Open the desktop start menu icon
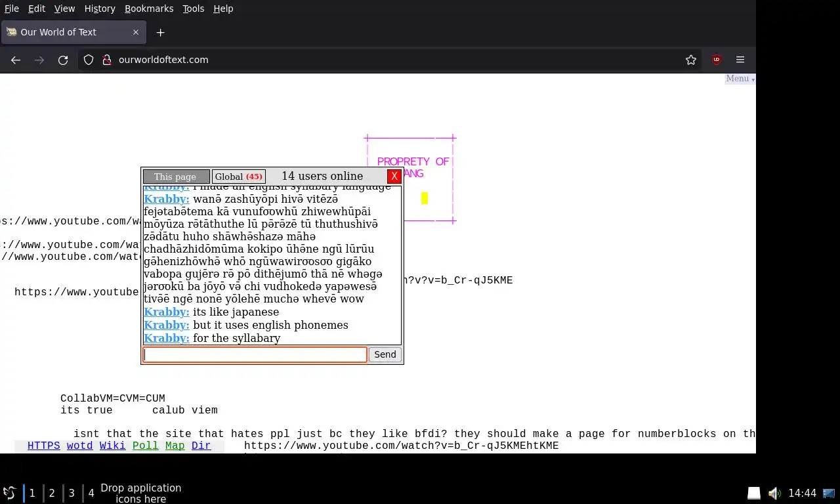Screen dimensions: 840x504 tap(9, 493)
